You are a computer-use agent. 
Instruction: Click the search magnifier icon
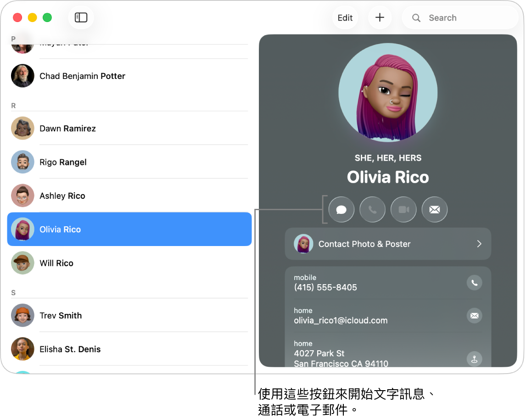coord(416,18)
